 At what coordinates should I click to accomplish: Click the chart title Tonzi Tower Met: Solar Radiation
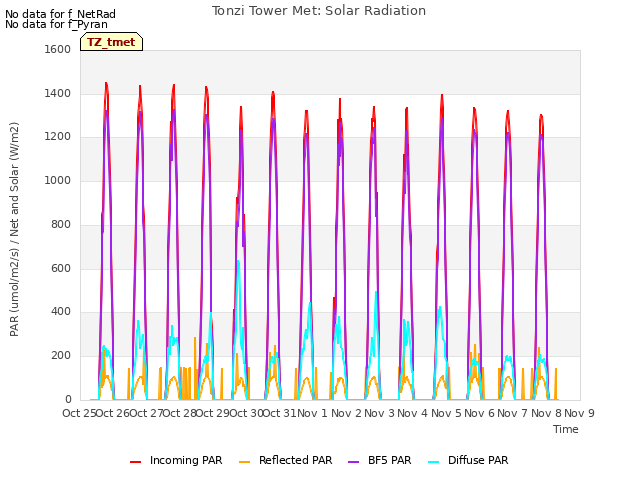(319, 11)
